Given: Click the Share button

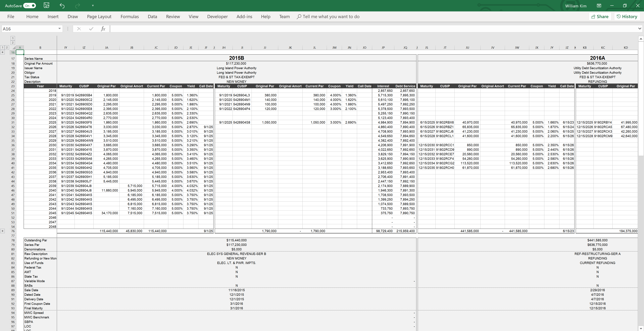Looking at the screenshot, I should pyautogui.click(x=600, y=16).
